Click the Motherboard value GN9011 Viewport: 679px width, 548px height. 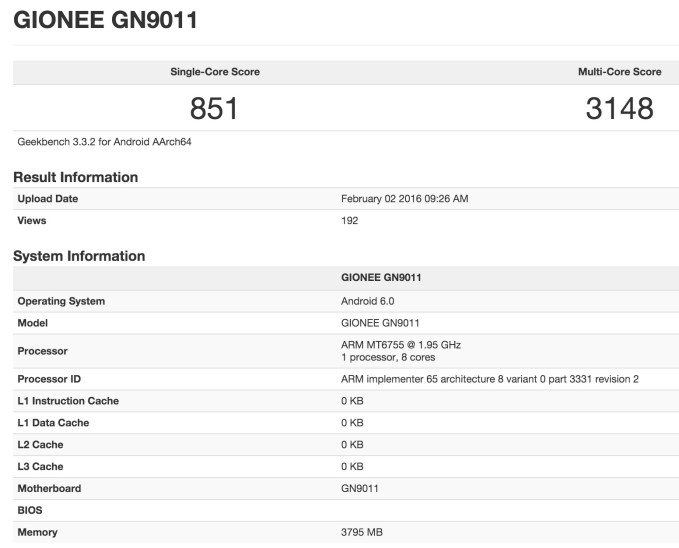360,489
